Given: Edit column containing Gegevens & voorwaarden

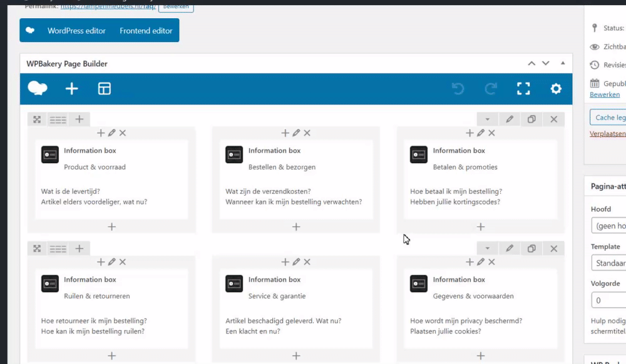Looking at the screenshot, I should click(481, 262).
